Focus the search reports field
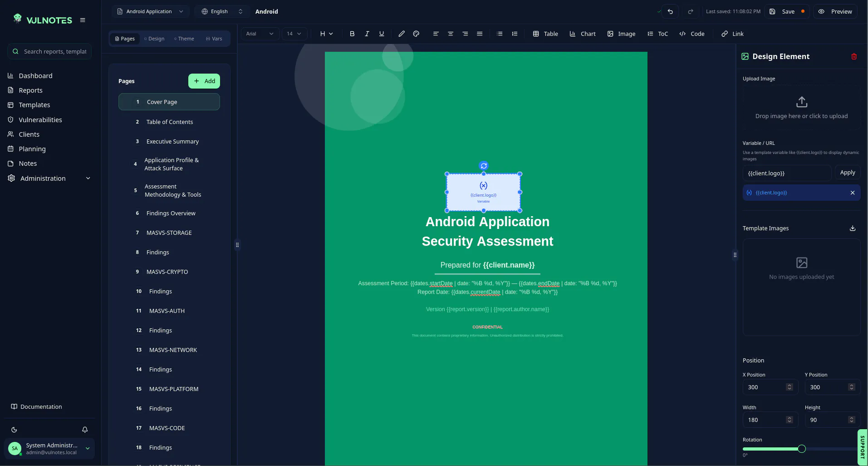Screen dimensions: 868x466 point(49,51)
